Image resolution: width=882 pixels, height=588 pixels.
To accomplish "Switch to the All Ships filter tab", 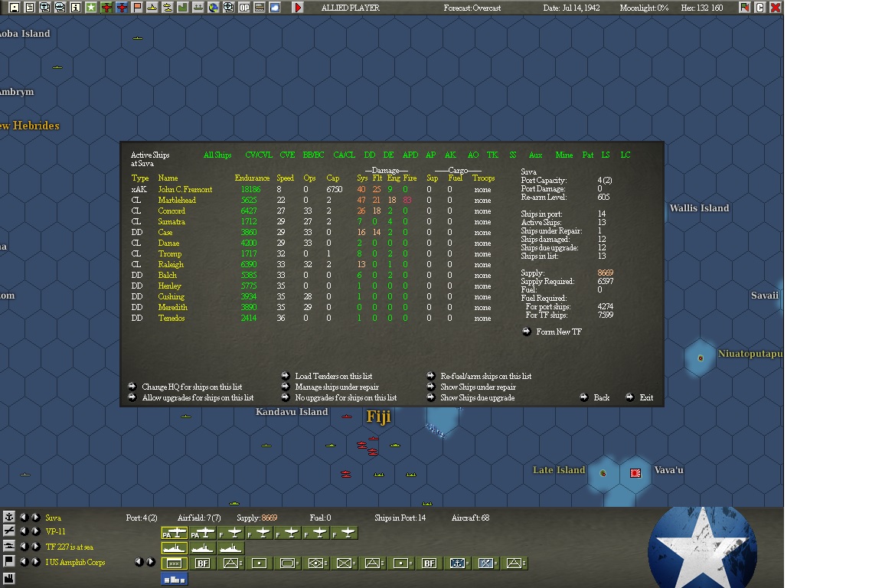I will click(217, 155).
